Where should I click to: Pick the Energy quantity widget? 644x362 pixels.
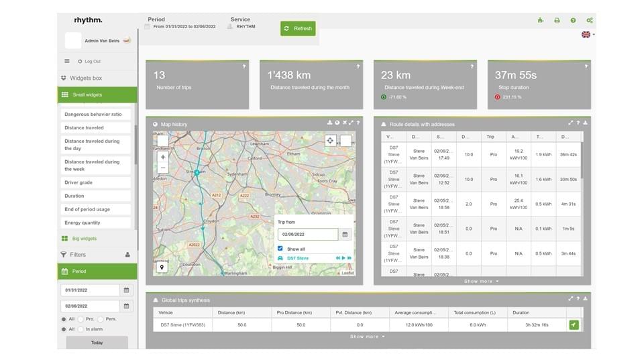(x=95, y=223)
